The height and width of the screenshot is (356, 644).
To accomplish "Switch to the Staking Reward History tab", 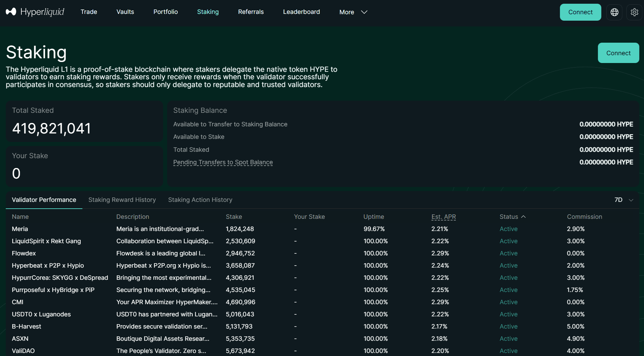I will 122,200.
